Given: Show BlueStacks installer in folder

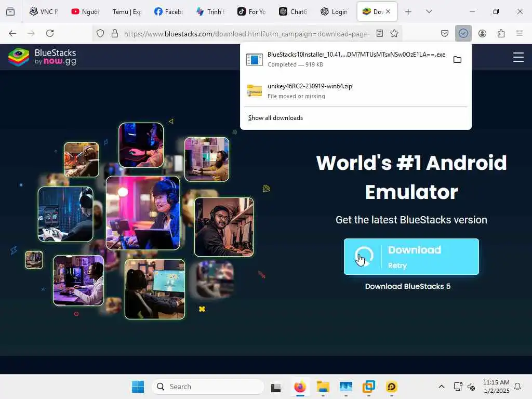Looking at the screenshot, I should (457, 60).
